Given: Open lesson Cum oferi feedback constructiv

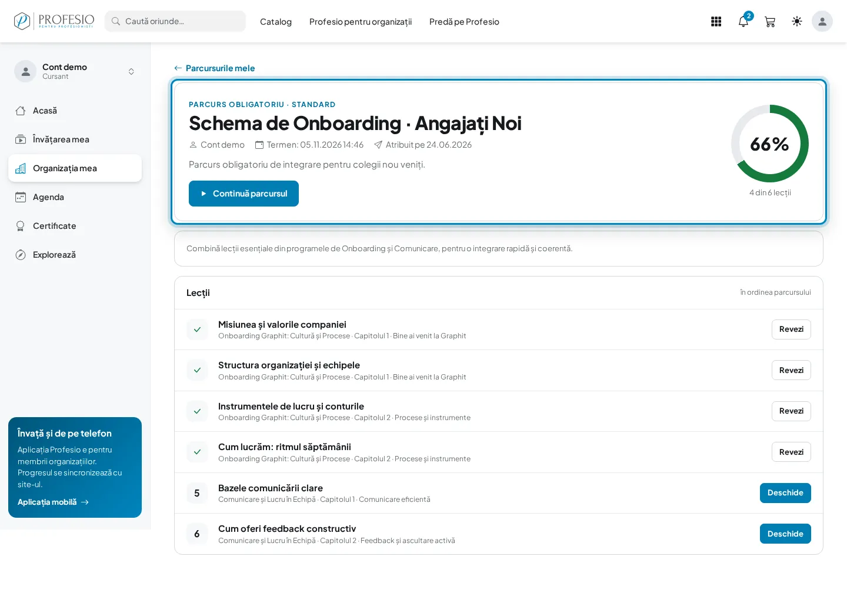Looking at the screenshot, I should coord(785,534).
